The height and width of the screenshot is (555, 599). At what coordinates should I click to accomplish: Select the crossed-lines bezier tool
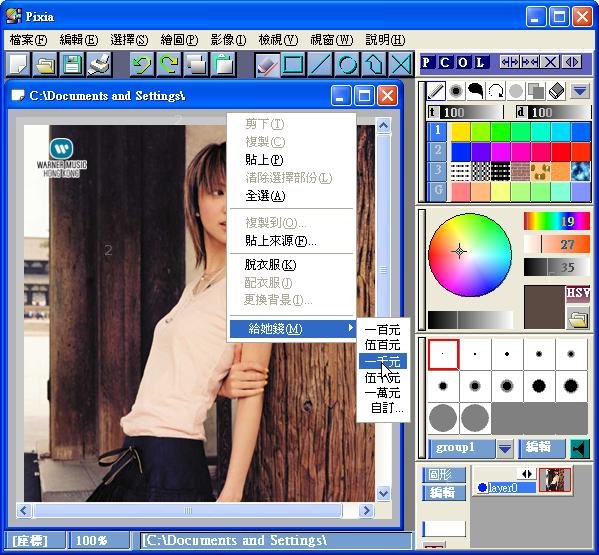[x=401, y=64]
